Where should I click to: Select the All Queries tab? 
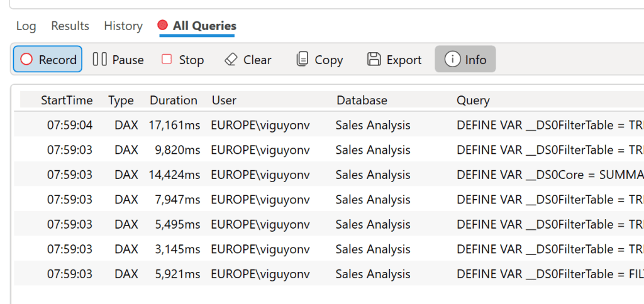pos(204,26)
